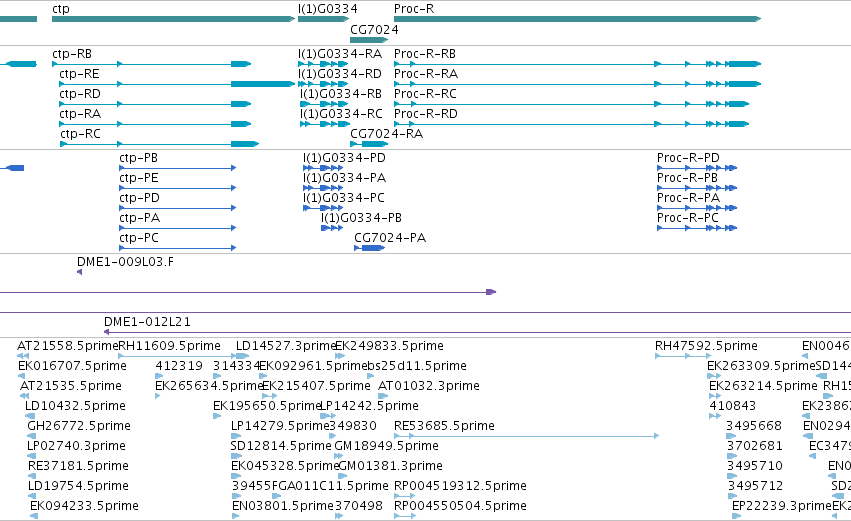Click EST EK263309.5prime

pos(761,366)
